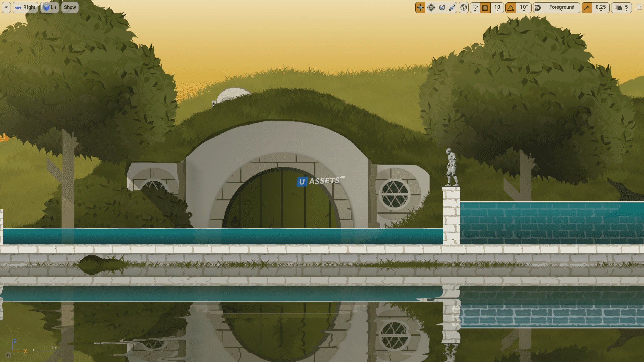The width and height of the screenshot is (644, 362).
Task: Open the surface snapping options
Action: click(475, 7)
